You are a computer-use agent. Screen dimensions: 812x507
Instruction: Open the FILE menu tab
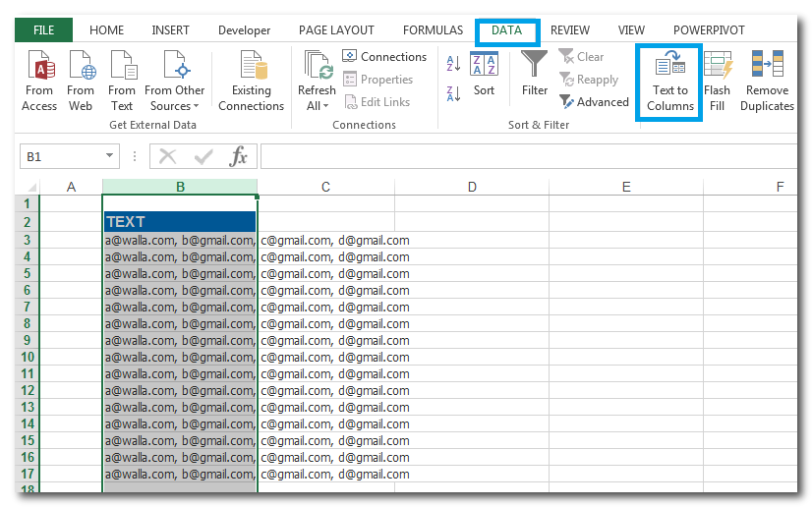[44, 30]
